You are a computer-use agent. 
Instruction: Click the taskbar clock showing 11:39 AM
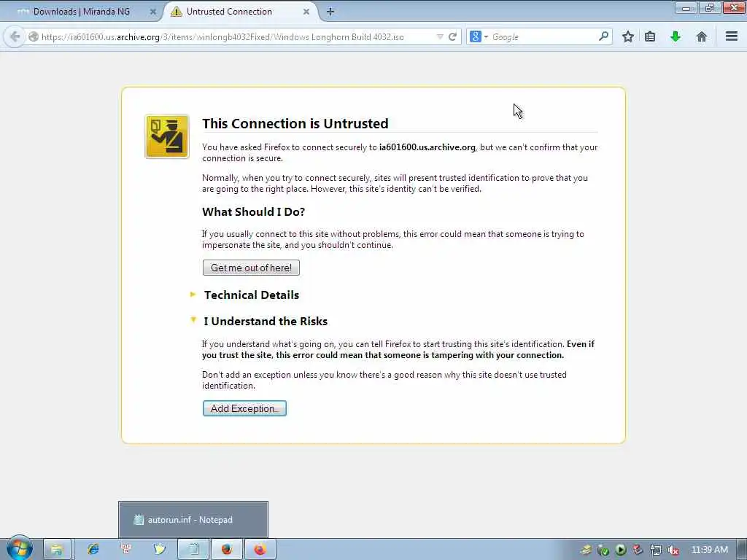(709, 550)
